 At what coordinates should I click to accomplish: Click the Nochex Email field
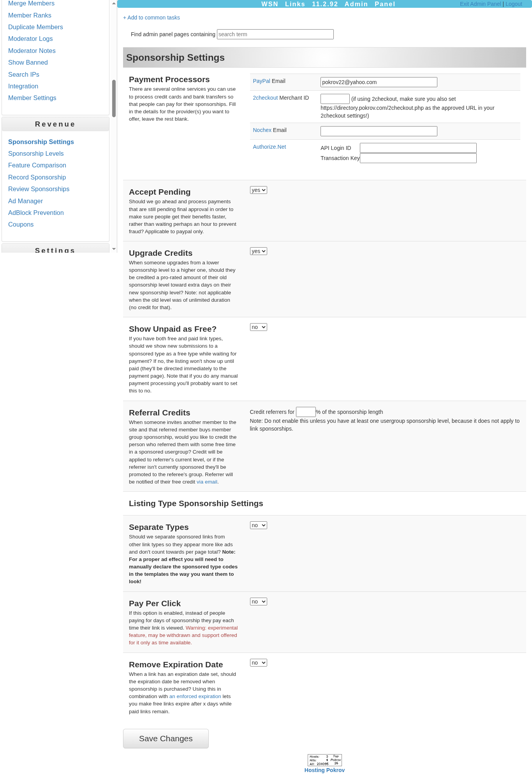click(379, 131)
